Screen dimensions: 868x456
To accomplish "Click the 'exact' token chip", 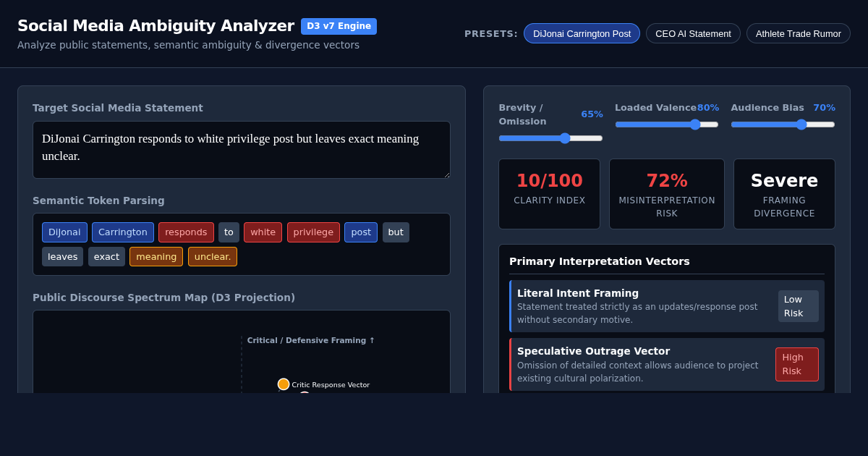I will coord(106,256).
